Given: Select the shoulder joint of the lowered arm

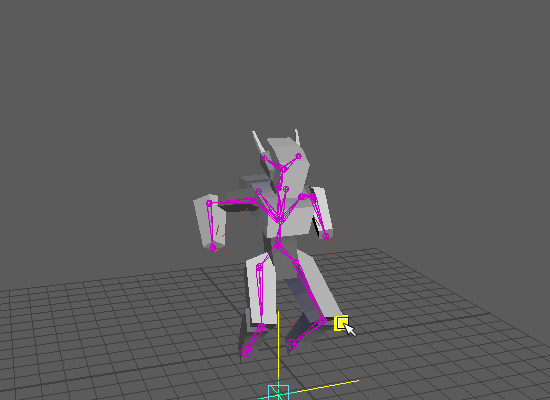Looking at the screenshot, I should pos(301,196).
